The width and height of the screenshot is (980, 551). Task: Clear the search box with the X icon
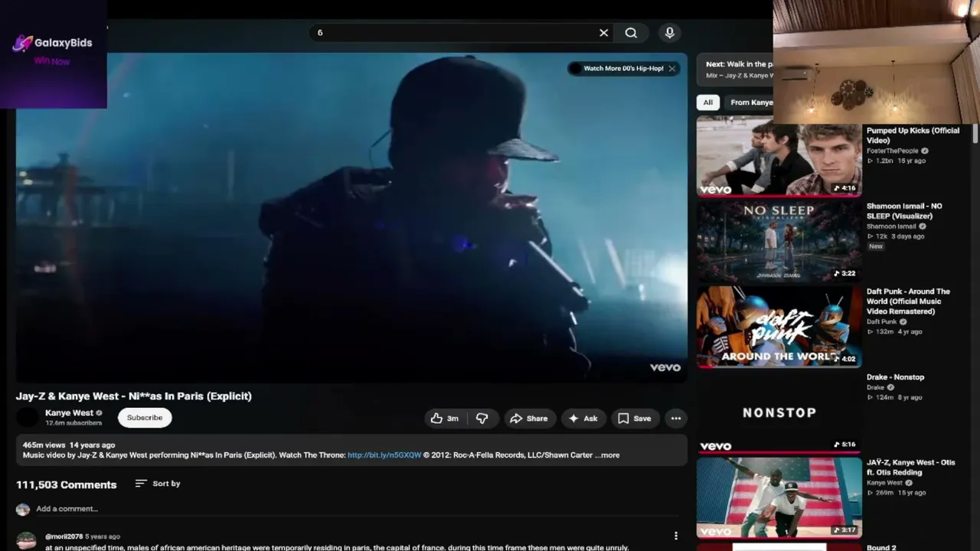[x=603, y=33]
